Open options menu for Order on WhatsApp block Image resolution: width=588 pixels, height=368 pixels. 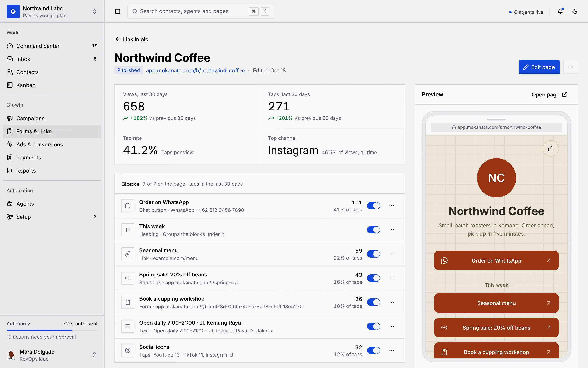391,206
